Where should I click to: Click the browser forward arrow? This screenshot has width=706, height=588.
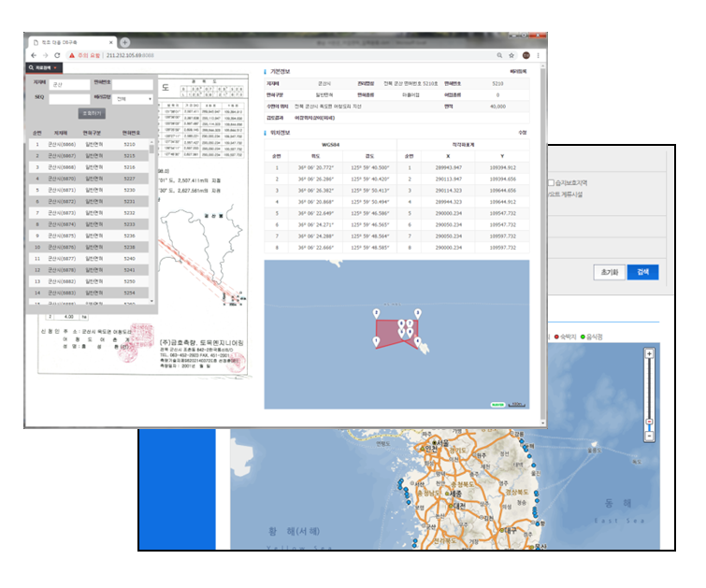pyautogui.click(x=46, y=55)
